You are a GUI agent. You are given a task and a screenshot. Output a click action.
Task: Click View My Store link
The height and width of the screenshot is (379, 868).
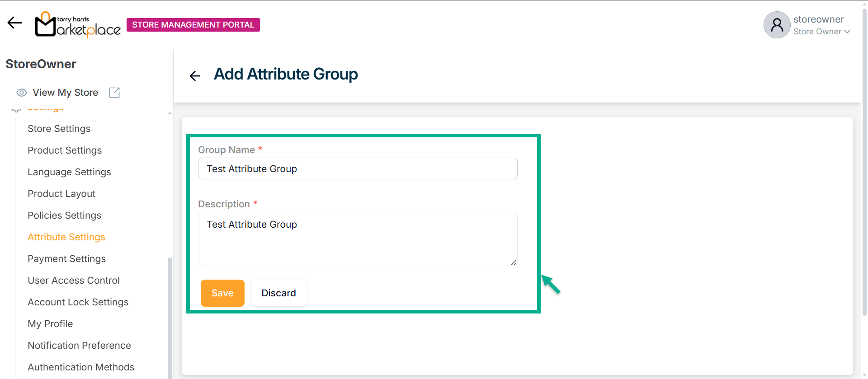tap(65, 93)
